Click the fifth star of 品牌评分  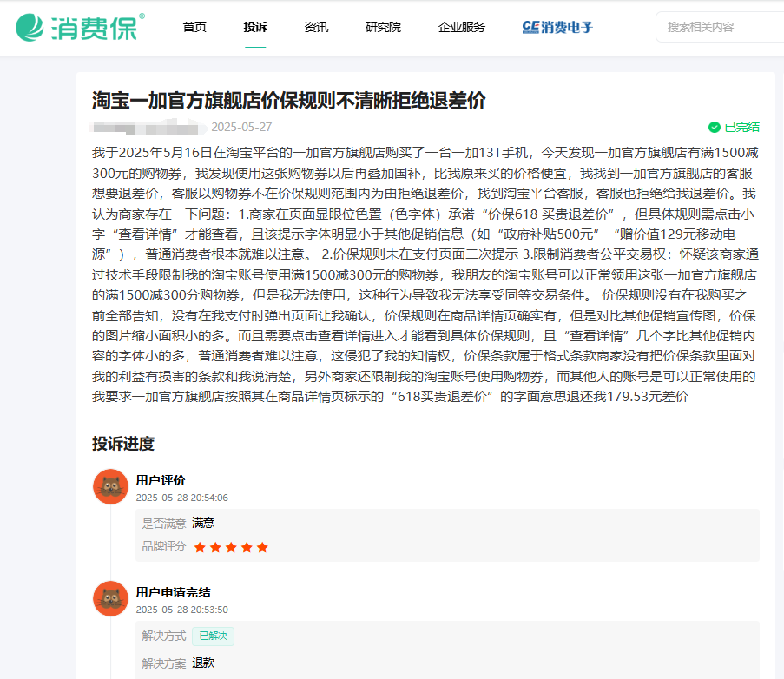(x=262, y=547)
